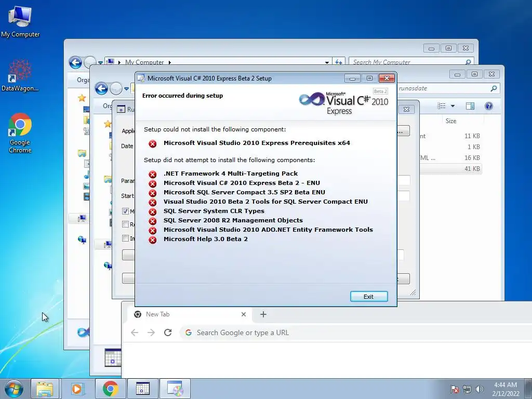Screen dimensions: 532x399
Task: Open the DataWagon desktop shortcut
Action: pos(20,75)
